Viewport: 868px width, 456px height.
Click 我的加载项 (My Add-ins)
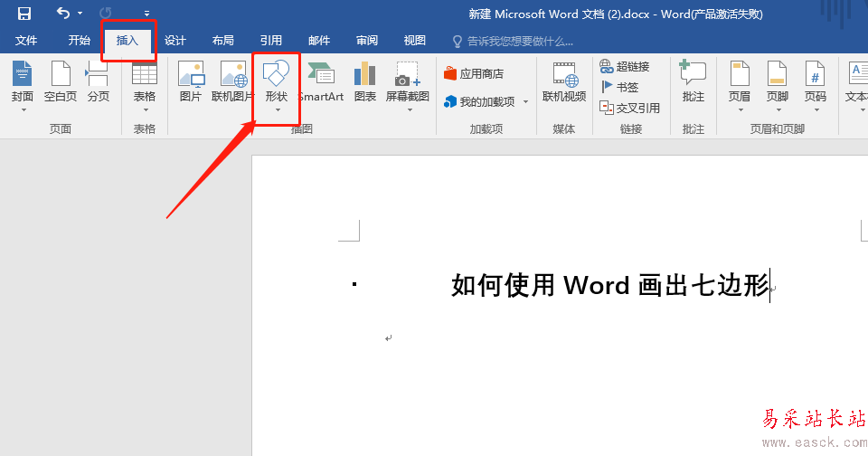479,102
